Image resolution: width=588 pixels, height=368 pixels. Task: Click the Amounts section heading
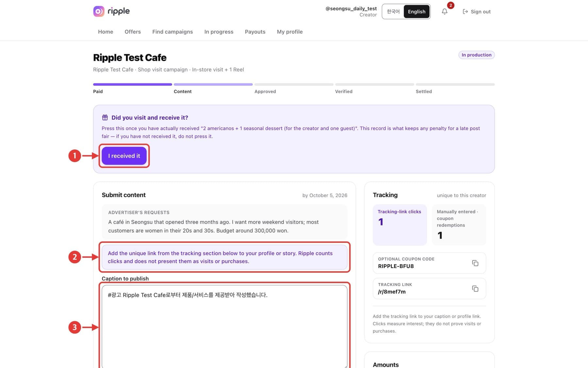point(386,364)
